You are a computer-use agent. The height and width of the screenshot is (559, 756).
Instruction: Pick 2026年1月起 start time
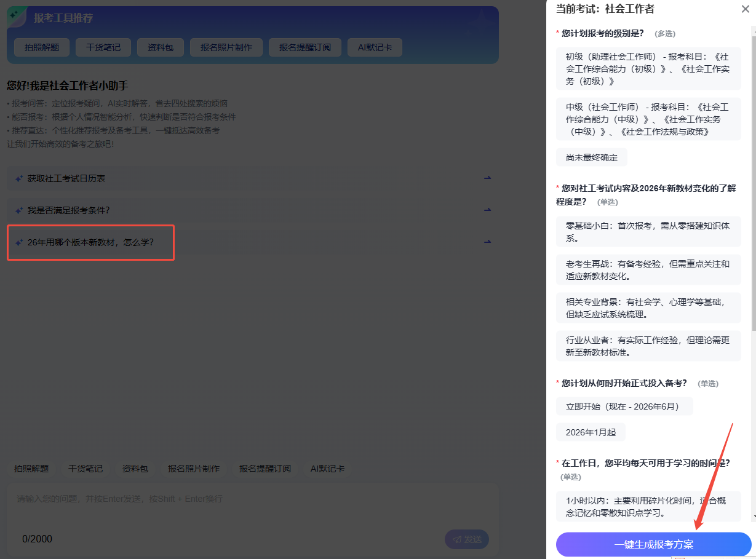(x=591, y=432)
